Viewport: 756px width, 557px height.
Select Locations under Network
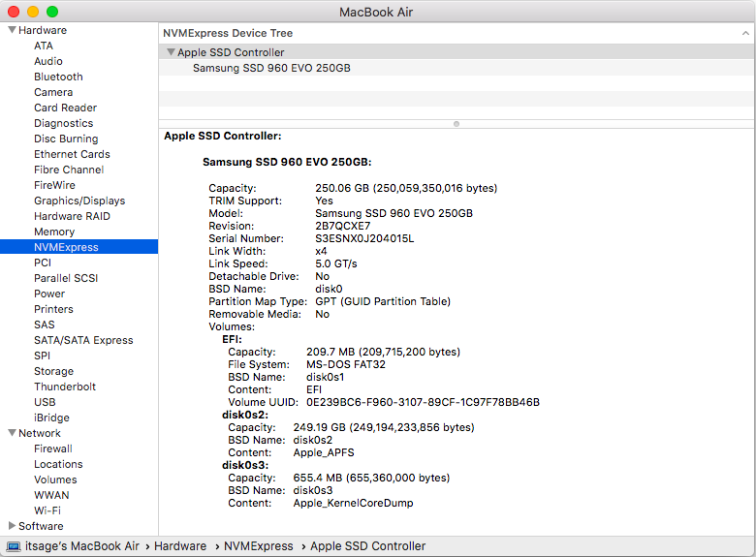click(x=58, y=464)
